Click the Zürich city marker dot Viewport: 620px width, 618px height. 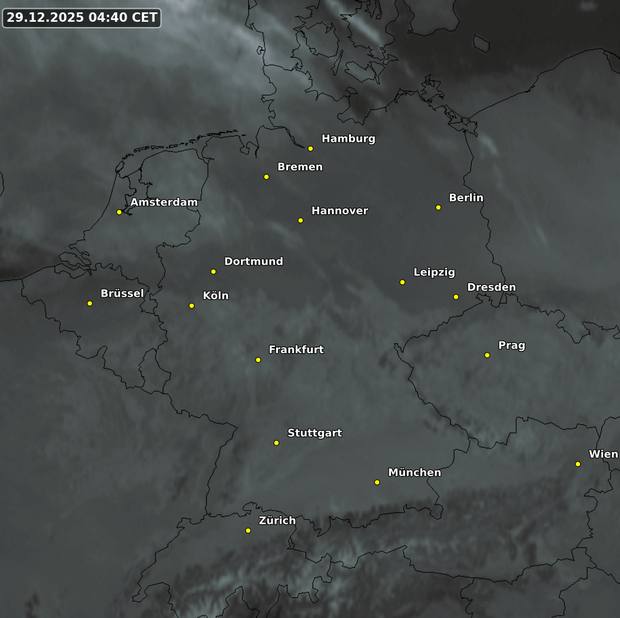(248, 530)
